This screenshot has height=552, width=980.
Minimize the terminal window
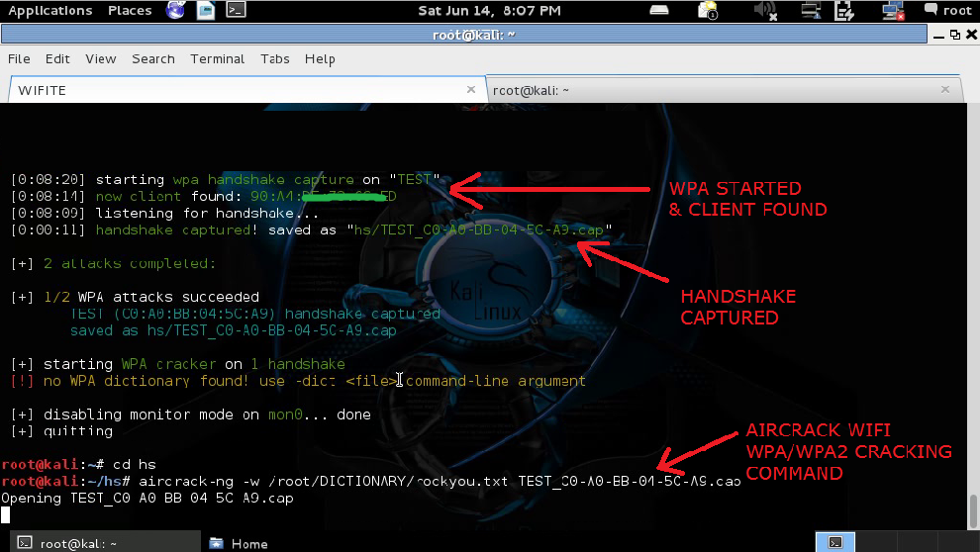(938, 36)
